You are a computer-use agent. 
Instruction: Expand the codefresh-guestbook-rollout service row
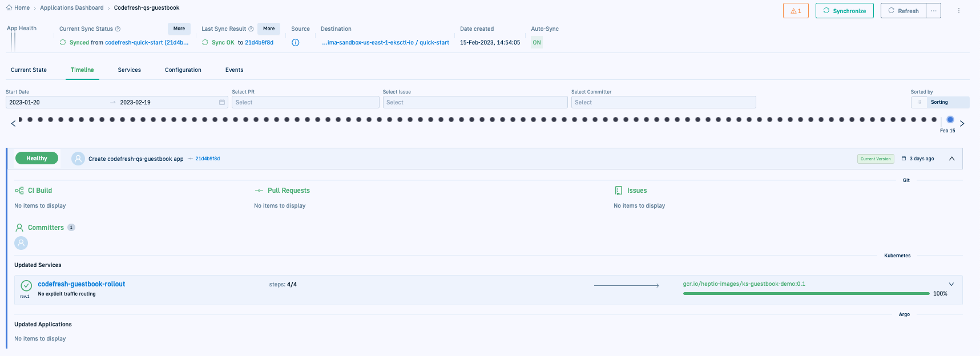951,284
